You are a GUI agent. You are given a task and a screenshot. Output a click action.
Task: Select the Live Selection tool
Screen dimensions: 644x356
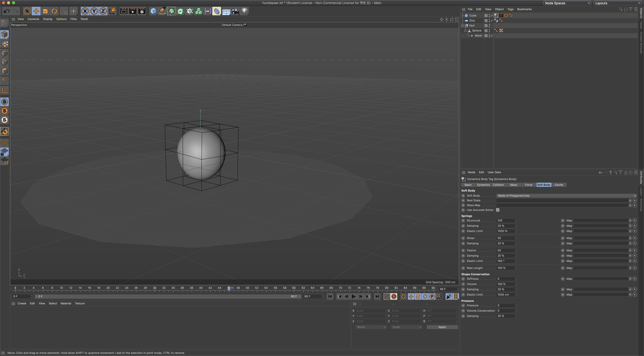(x=27, y=11)
